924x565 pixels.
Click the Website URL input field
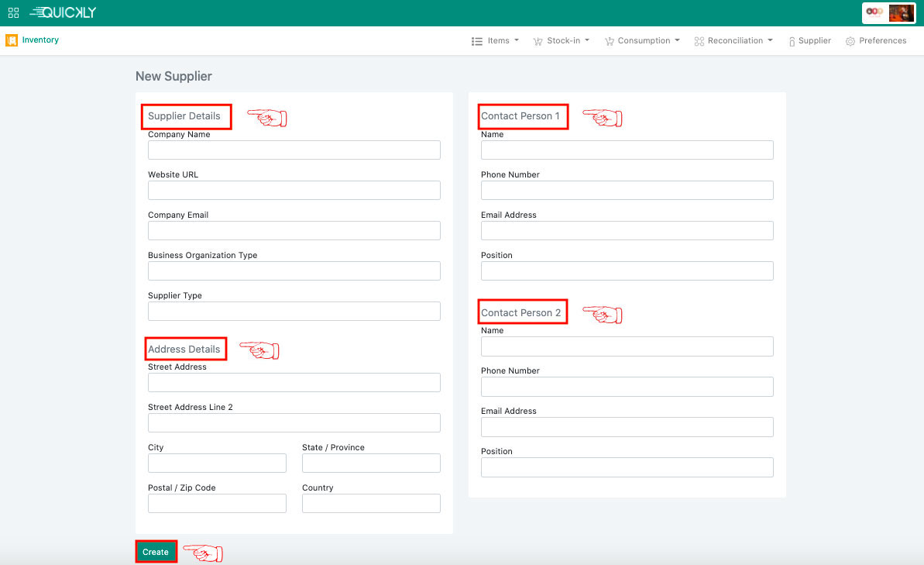click(294, 191)
